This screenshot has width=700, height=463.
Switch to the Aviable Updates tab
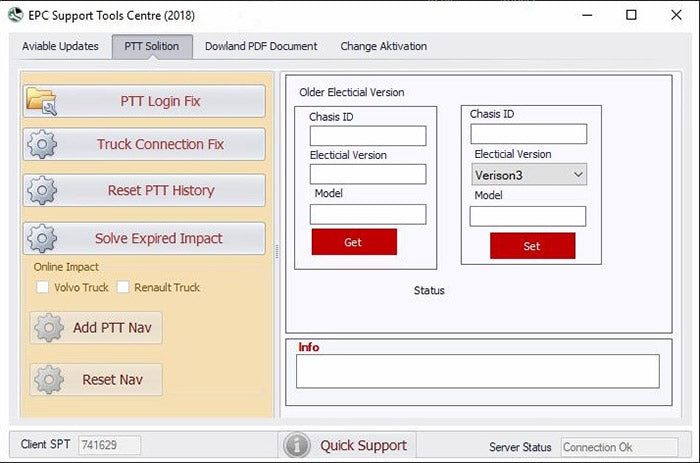(x=60, y=46)
